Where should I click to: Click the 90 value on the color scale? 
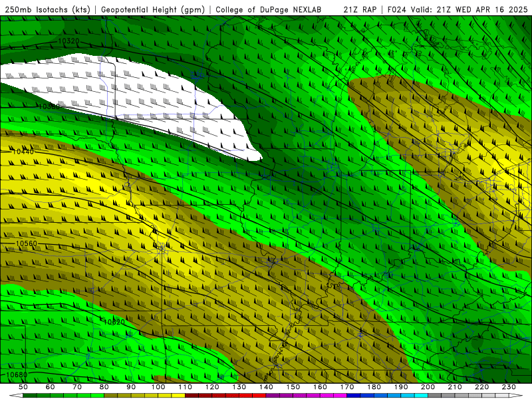point(131,387)
